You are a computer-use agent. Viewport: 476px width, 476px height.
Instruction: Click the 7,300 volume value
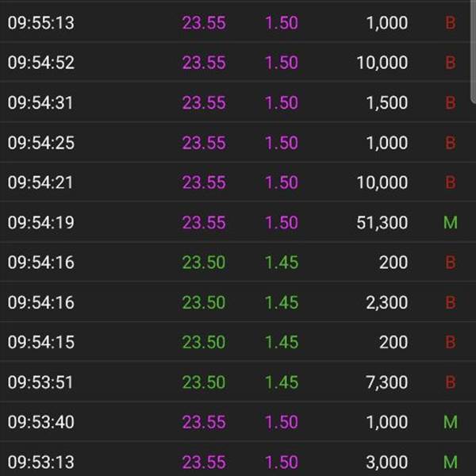click(387, 382)
